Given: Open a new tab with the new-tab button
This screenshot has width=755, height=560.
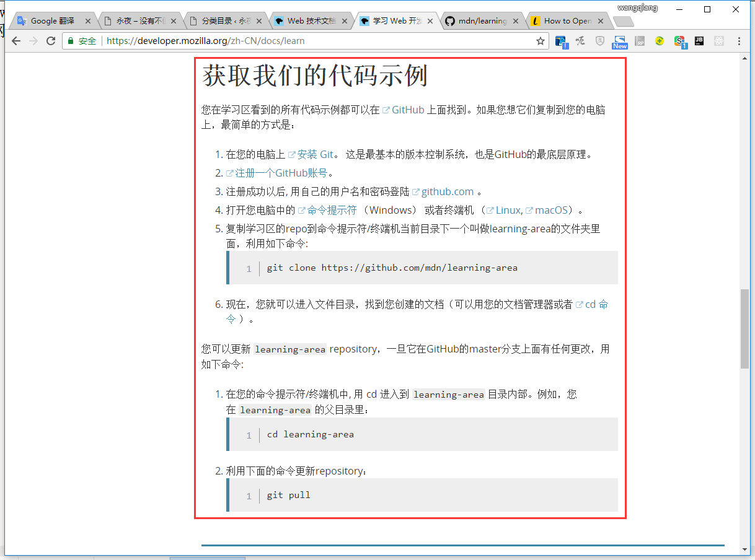Looking at the screenshot, I should click(623, 22).
